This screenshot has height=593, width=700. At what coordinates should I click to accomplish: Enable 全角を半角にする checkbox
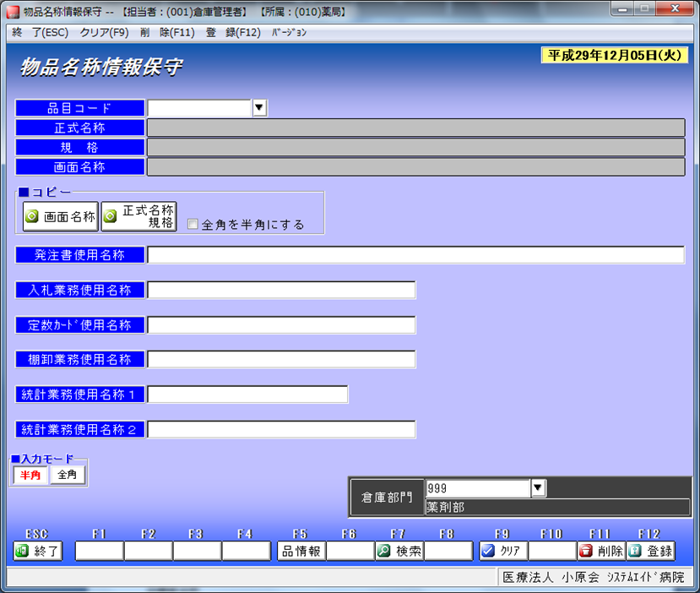[x=193, y=224]
